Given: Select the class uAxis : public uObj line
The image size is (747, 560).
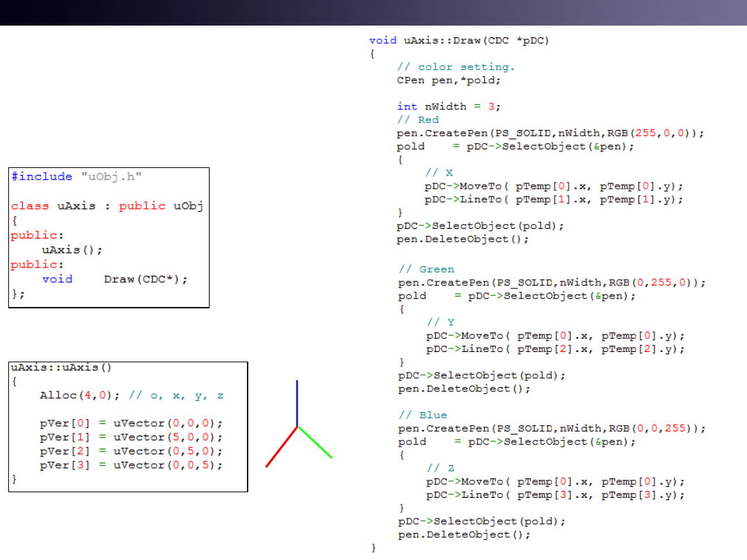Looking at the screenshot, I should coord(107,206).
